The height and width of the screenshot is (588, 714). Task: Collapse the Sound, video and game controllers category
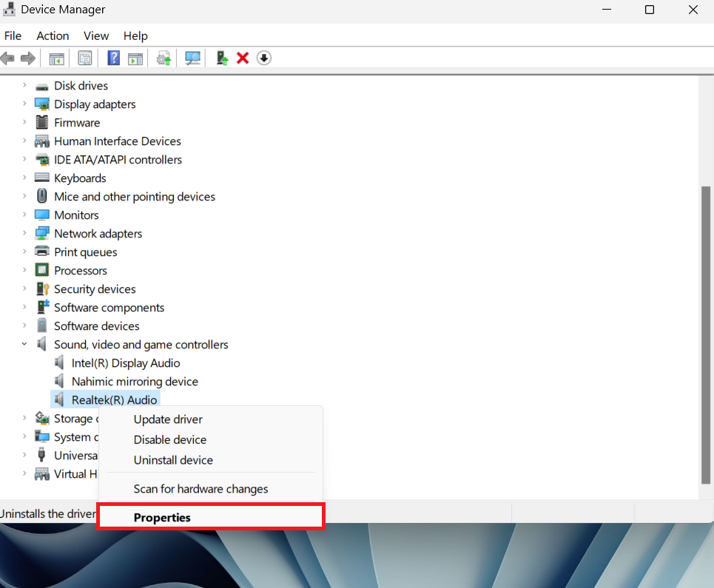tap(24, 344)
